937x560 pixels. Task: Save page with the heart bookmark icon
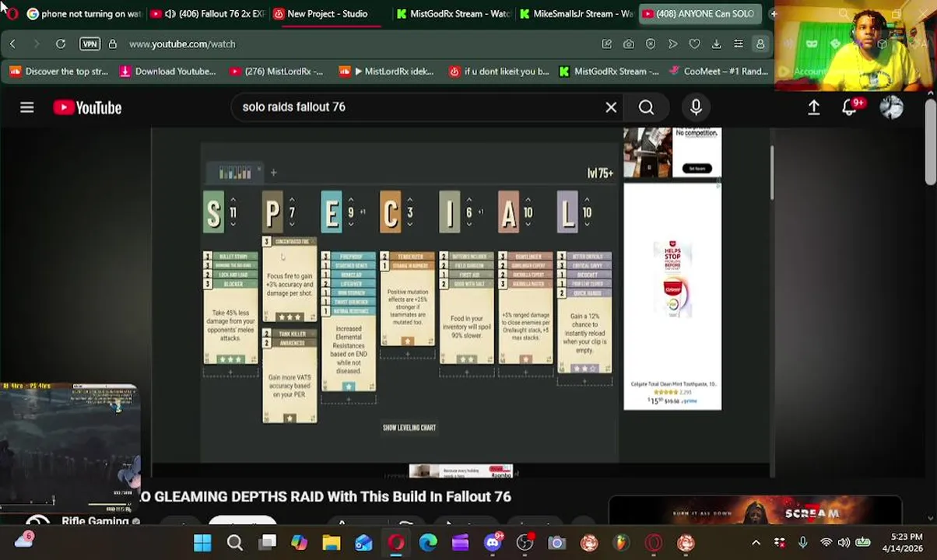tap(694, 44)
